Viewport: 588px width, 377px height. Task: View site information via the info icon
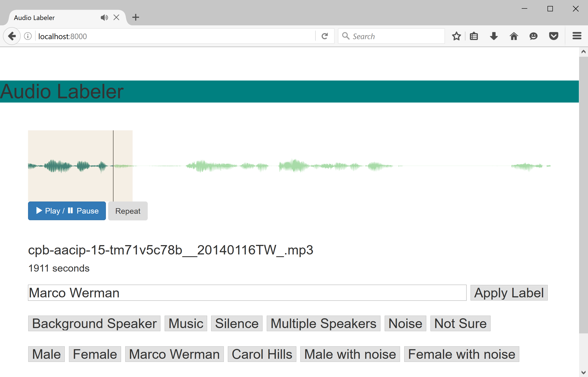[x=27, y=36]
